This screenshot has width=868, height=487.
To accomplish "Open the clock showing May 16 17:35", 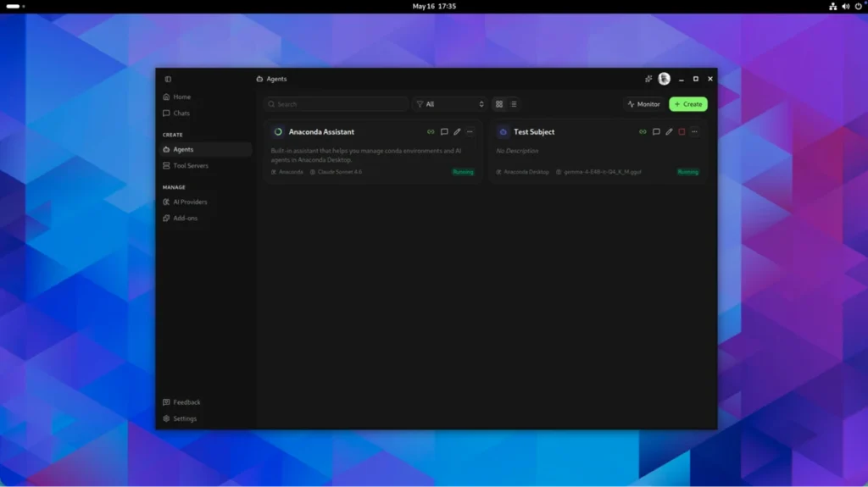I will click(x=434, y=6).
